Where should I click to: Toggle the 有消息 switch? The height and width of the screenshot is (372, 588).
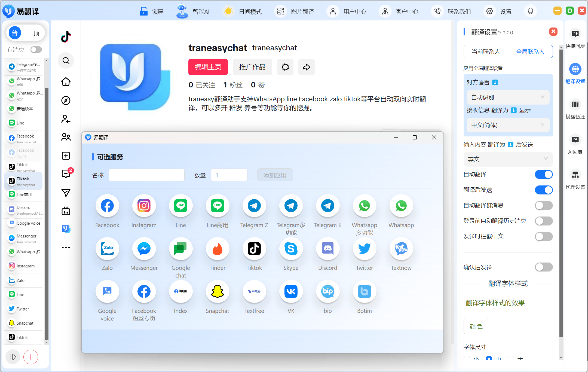click(36, 50)
